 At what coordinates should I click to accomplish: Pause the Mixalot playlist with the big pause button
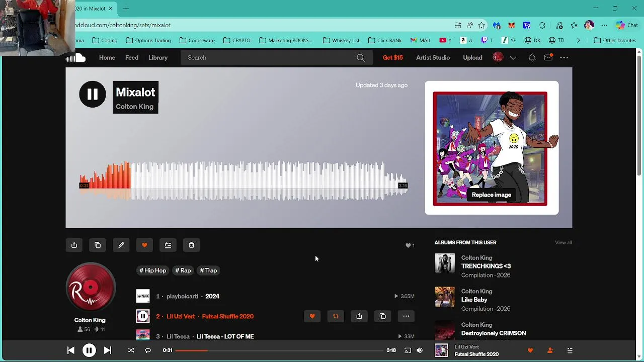[93, 94]
